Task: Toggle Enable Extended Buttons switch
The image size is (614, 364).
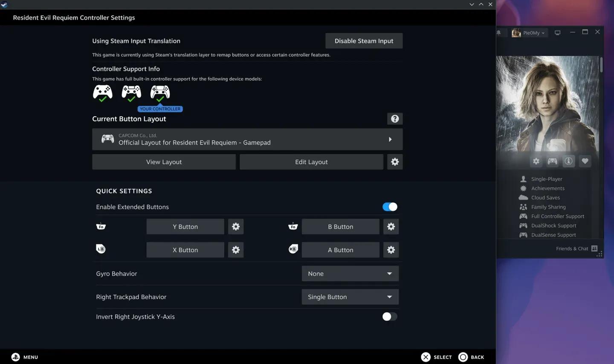Action: 390,207
